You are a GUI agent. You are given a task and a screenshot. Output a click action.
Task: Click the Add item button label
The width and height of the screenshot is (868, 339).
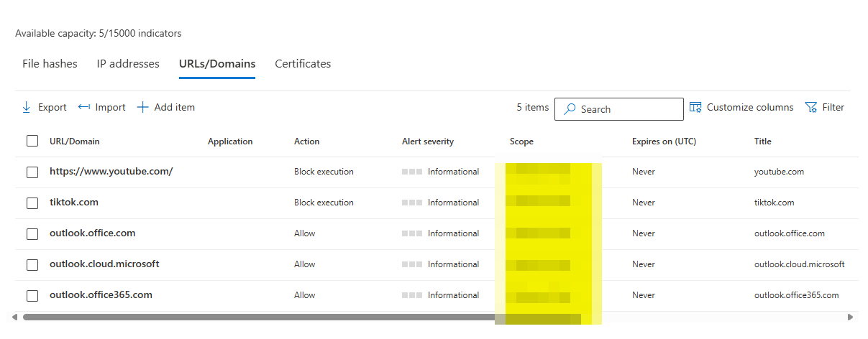(175, 107)
